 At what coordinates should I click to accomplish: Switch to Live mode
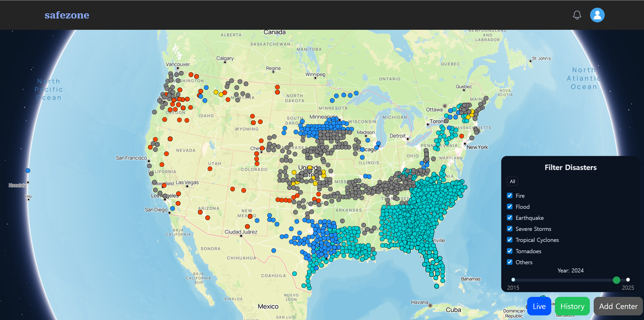pos(539,306)
